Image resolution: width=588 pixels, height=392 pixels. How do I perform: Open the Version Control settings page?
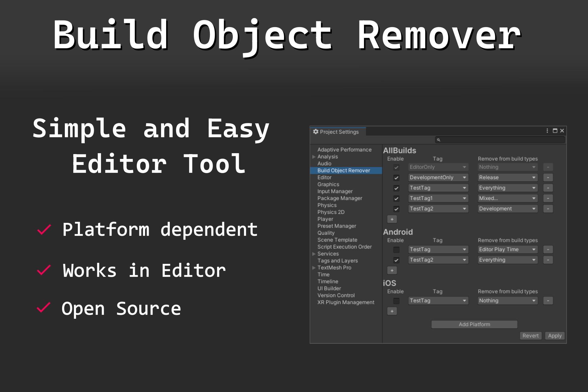coord(336,296)
